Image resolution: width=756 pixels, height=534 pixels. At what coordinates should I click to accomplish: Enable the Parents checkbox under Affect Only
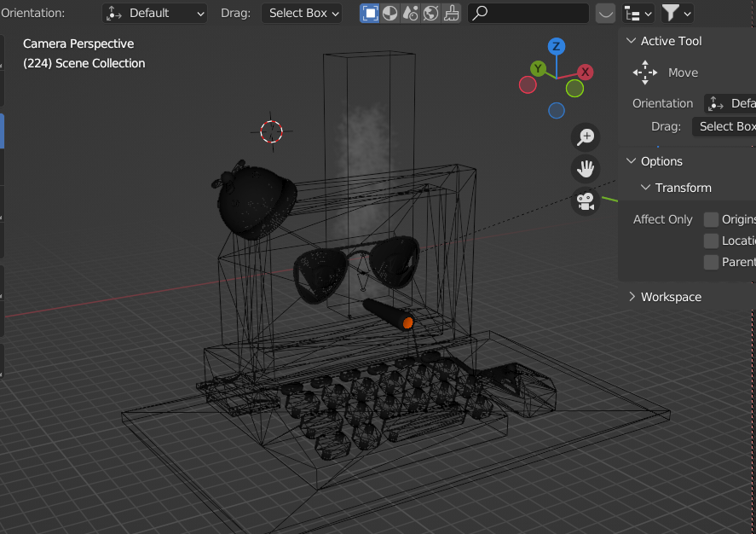click(x=711, y=262)
